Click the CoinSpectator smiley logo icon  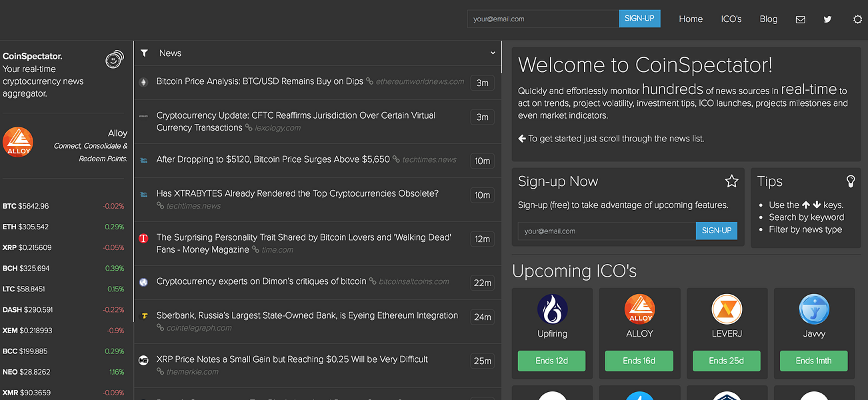[115, 59]
